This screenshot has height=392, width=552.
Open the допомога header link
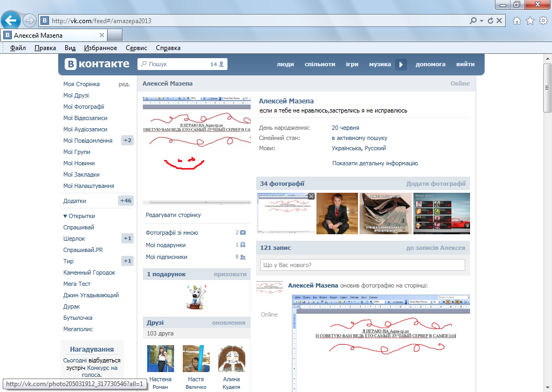(x=430, y=64)
